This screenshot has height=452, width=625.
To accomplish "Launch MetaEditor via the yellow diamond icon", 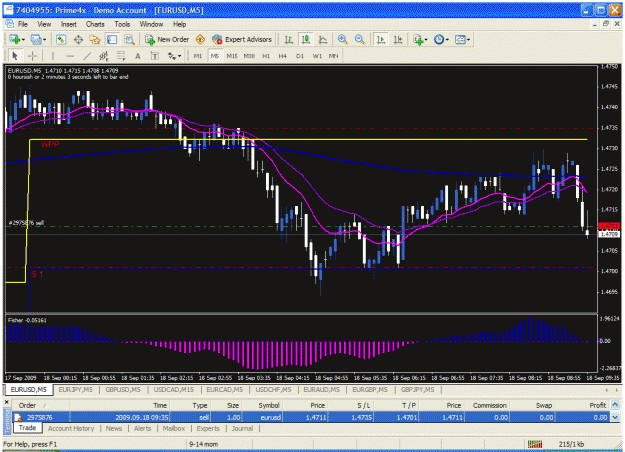I will (200, 39).
